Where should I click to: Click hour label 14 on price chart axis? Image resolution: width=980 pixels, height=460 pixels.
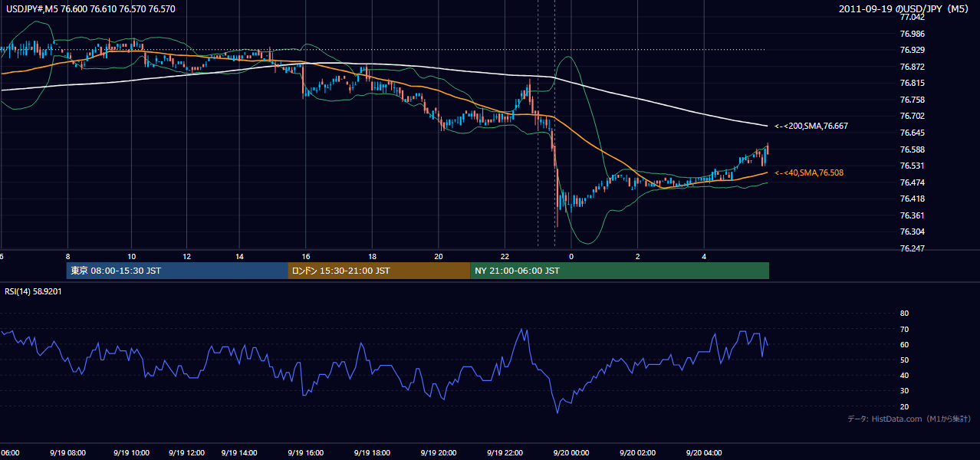[x=240, y=256]
